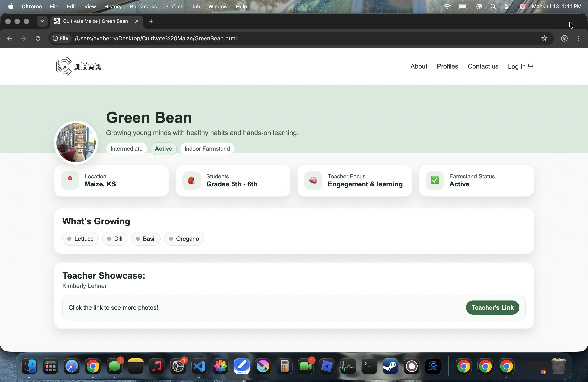588x382 pixels.
Task: Open Music app from the dock
Action: click(157, 366)
